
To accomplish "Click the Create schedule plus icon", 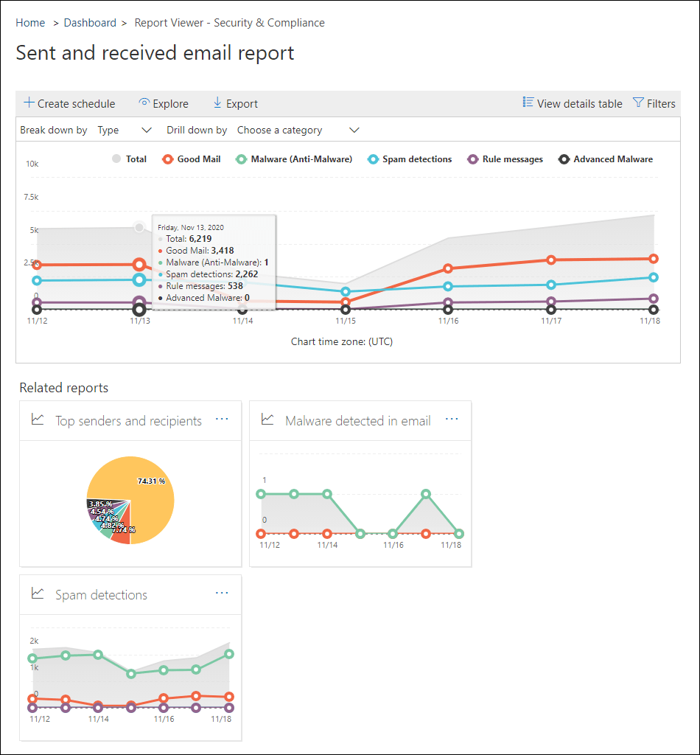I will [28, 103].
